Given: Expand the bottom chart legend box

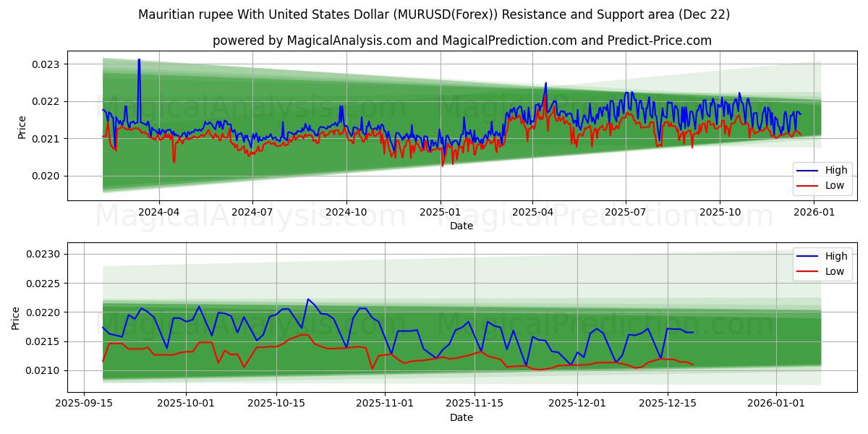Looking at the screenshot, I should 823,263.
